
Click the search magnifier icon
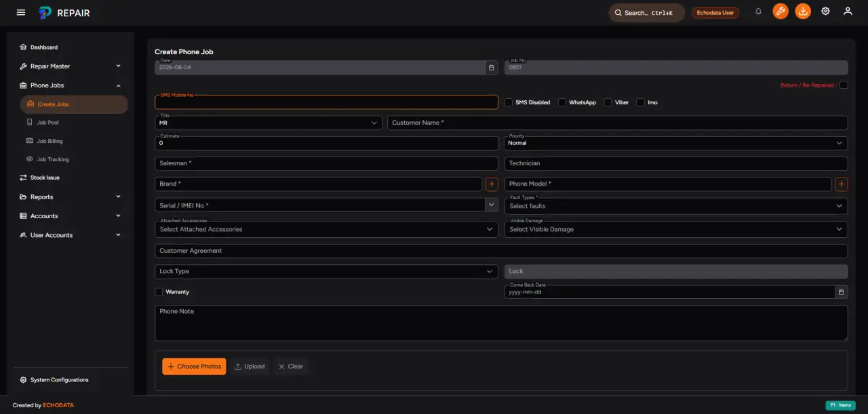(618, 13)
